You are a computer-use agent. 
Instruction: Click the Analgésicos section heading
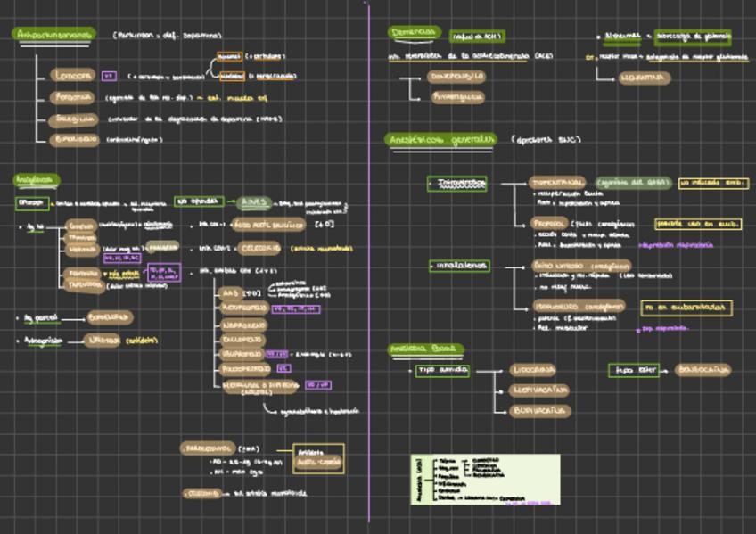coord(37,180)
